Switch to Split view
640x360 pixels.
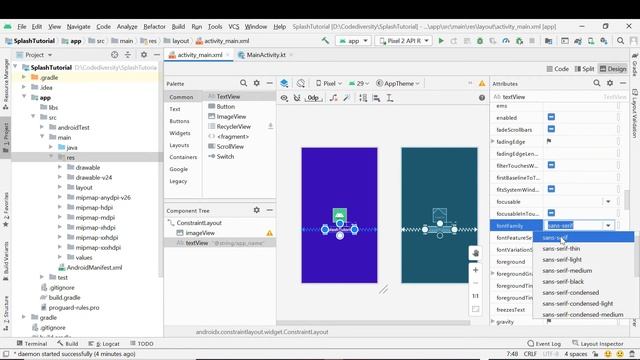tap(584, 69)
